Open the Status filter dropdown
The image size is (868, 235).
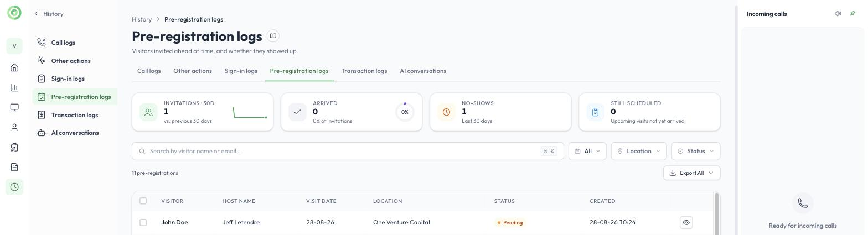(x=696, y=151)
